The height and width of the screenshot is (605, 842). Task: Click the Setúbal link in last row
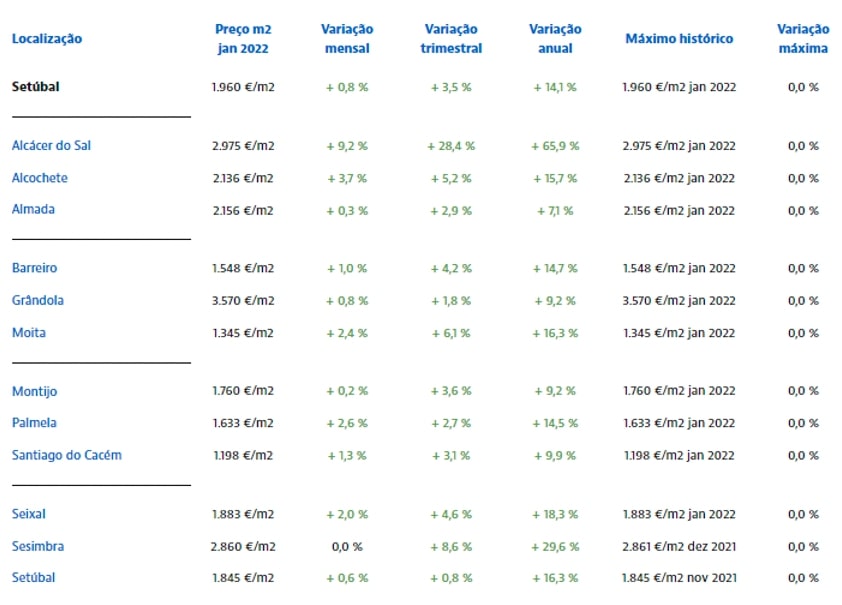click(x=34, y=578)
